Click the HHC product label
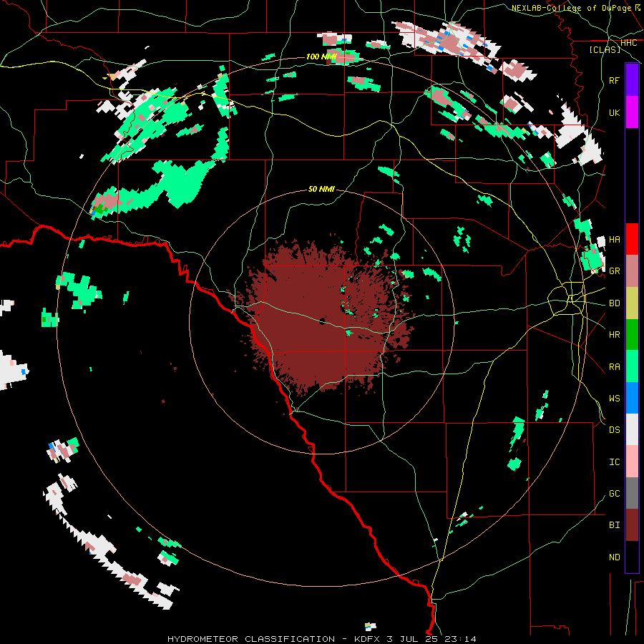This screenshot has width=644, height=644. (628, 43)
